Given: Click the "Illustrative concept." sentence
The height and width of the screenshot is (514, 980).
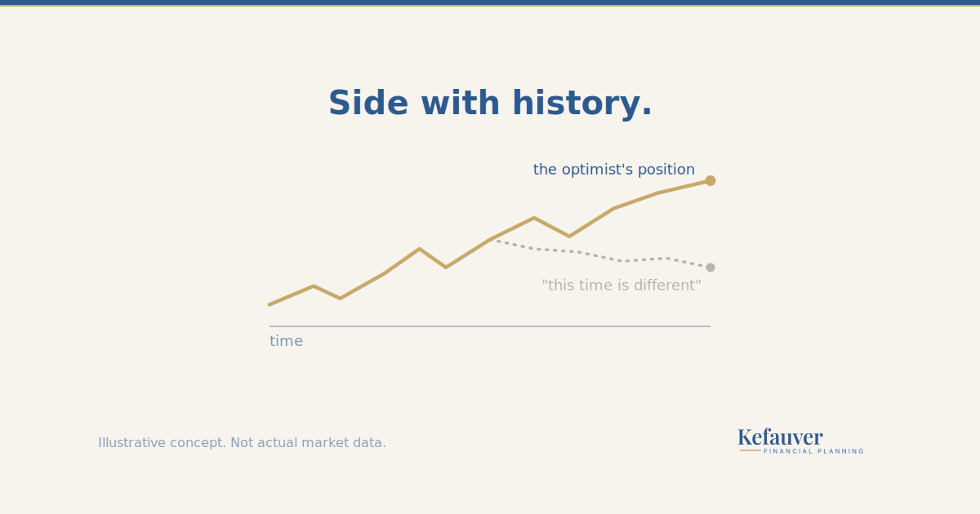Looking at the screenshot, I should tap(163, 443).
